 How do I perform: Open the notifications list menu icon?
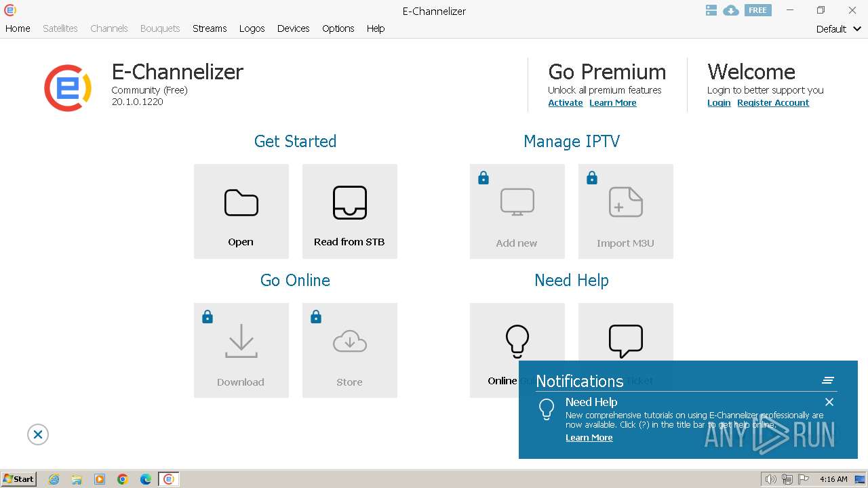click(828, 380)
